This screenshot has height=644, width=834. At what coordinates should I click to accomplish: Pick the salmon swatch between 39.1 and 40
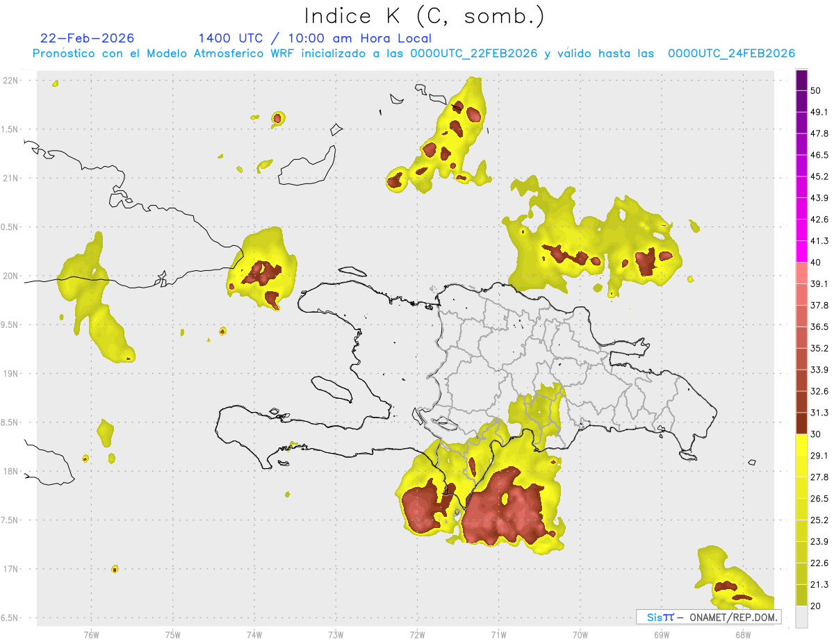coord(801,273)
